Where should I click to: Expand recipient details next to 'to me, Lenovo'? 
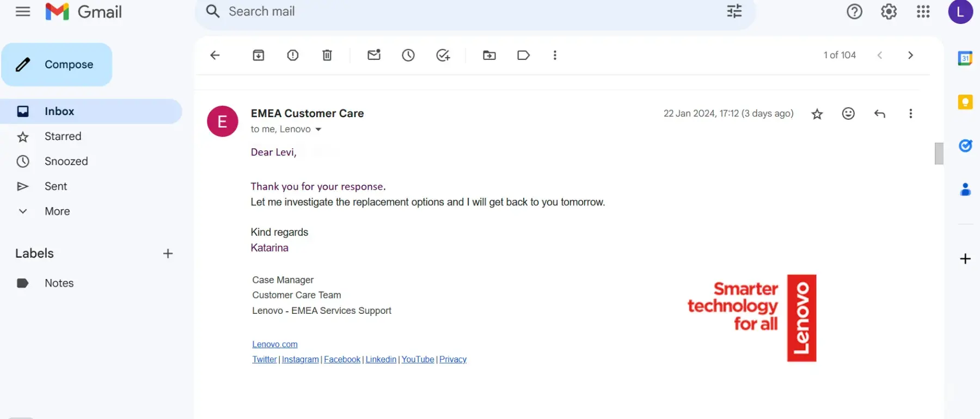tap(318, 130)
